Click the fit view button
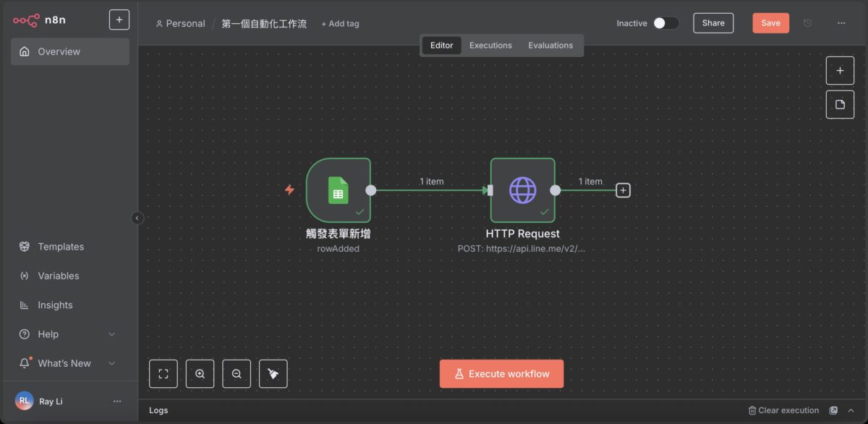868x424 pixels. 163,374
